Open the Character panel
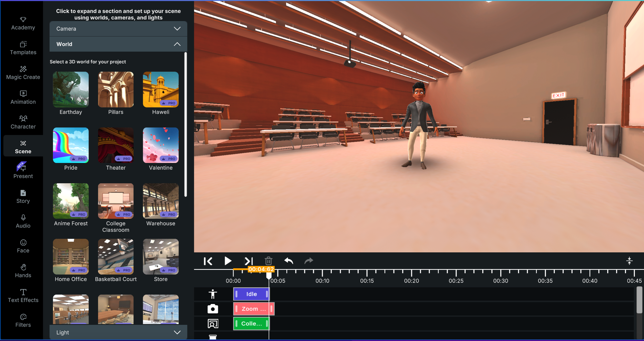 coord(23,122)
